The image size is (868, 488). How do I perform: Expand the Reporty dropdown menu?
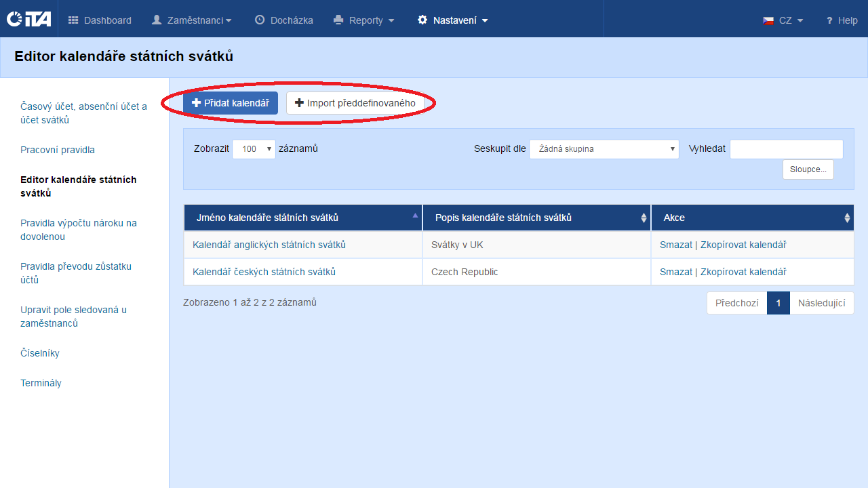[x=364, y=20]
